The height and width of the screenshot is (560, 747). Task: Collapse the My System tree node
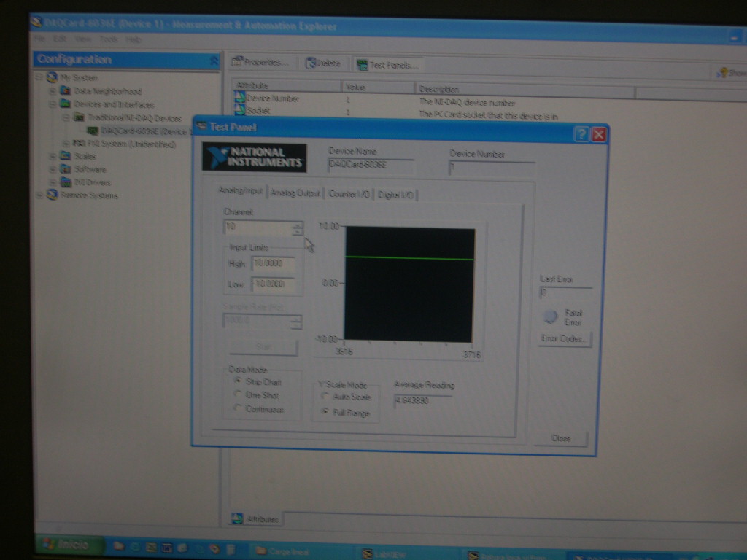pyautogui.click(x=39, y=76)
